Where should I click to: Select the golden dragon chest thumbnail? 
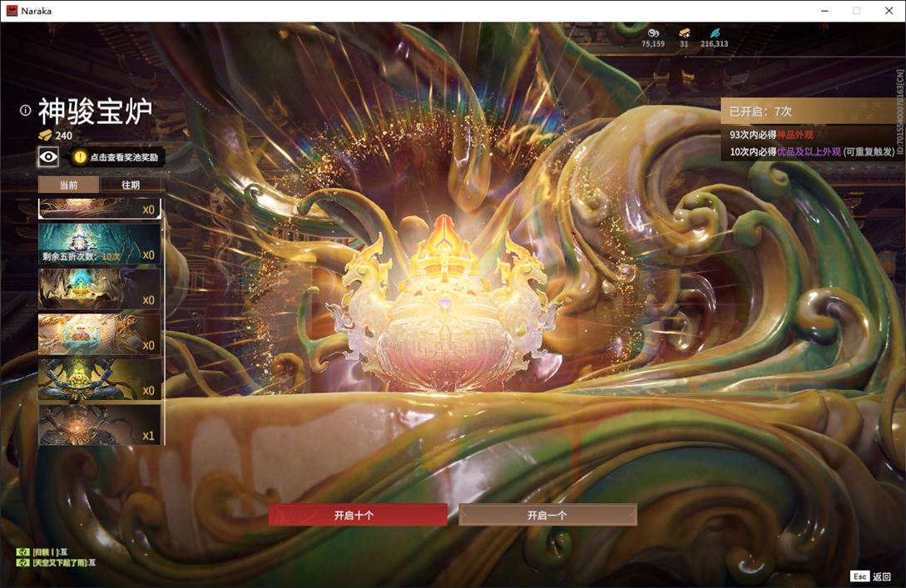coord(99,334)
